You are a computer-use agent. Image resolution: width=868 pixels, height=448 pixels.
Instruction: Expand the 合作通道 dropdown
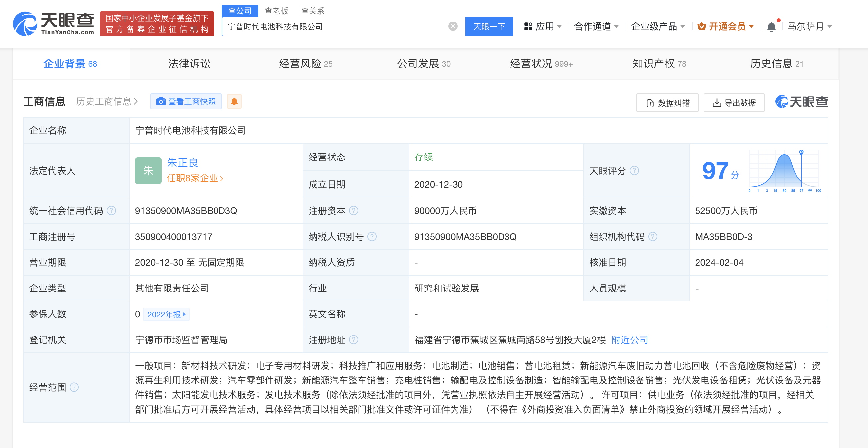click(x=596, y=26)
